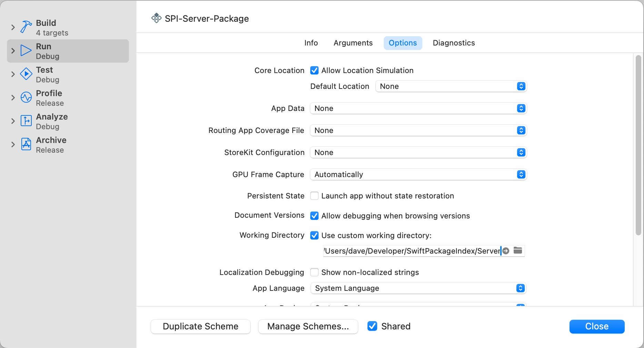Click the Persistent State label
644x348 pixels.
click(276, 196)
